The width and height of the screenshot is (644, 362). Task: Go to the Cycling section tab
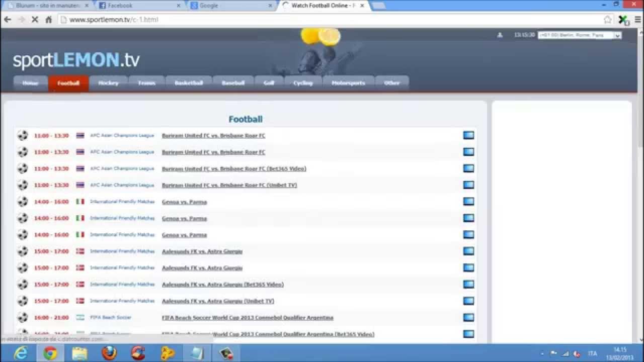(x=303, y=83)
